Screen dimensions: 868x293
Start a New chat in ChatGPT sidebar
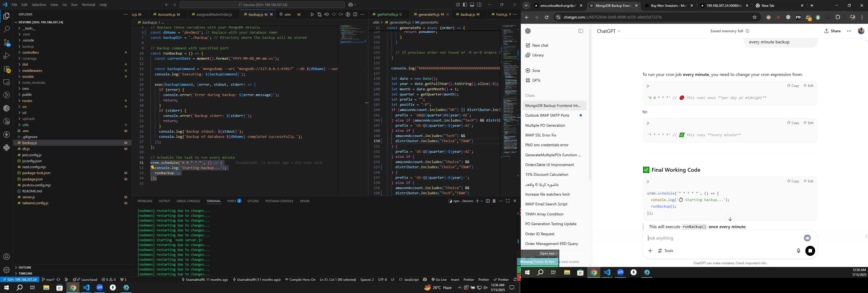554,46
